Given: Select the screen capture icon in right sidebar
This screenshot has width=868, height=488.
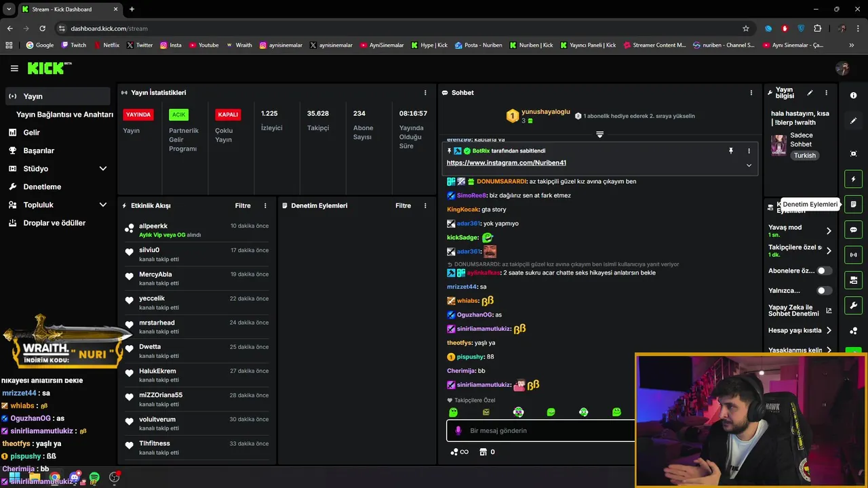Looking at the screenshot, I should [853, 154].
